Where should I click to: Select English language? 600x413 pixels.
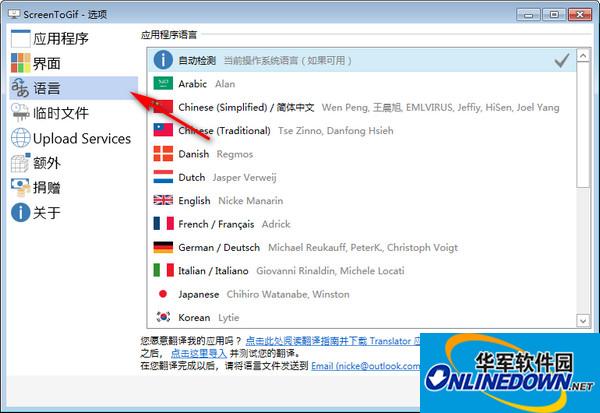point(362,201)
